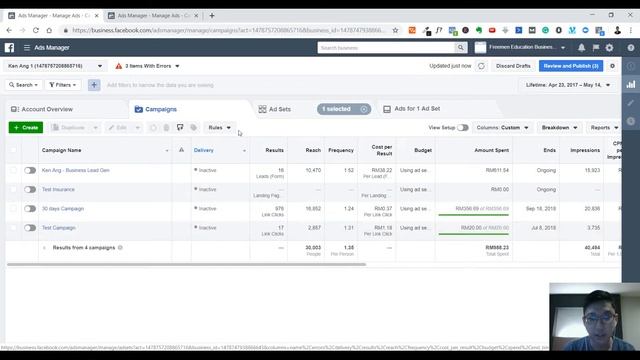Open the Chrome profile avatar icon
This screenshot has height=360, width=640.
pyautogui.click(x=617, y=30)
